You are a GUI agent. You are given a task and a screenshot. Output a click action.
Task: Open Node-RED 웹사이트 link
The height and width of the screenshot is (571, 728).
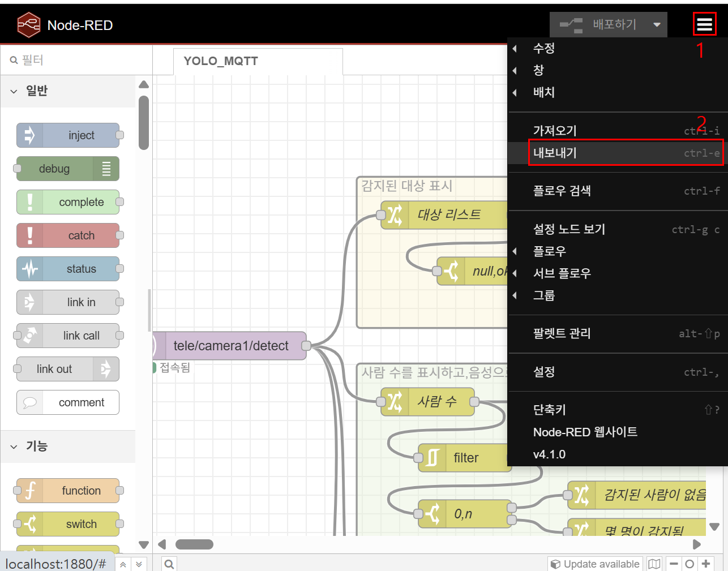pyautogui.click(x=585, y=432)
